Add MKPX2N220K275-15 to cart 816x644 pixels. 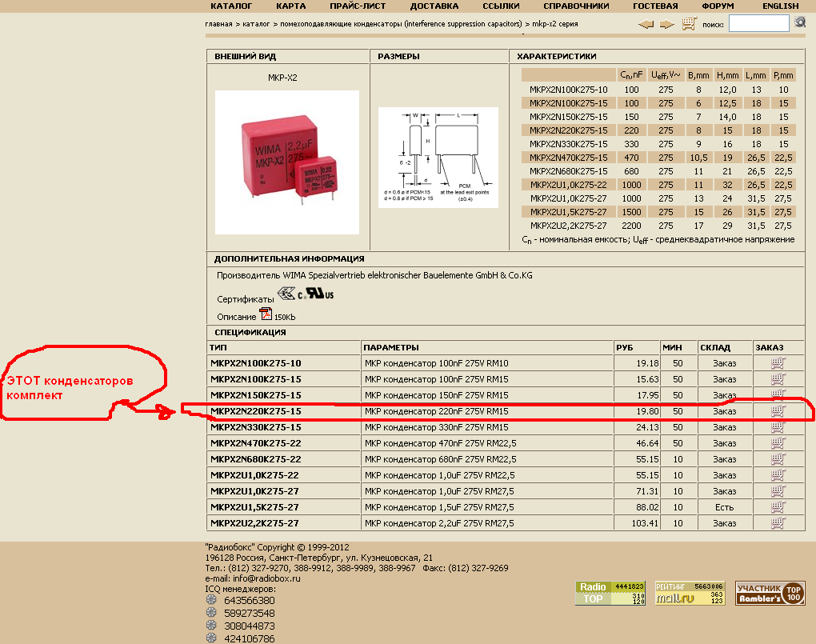[x=778, y=411]
